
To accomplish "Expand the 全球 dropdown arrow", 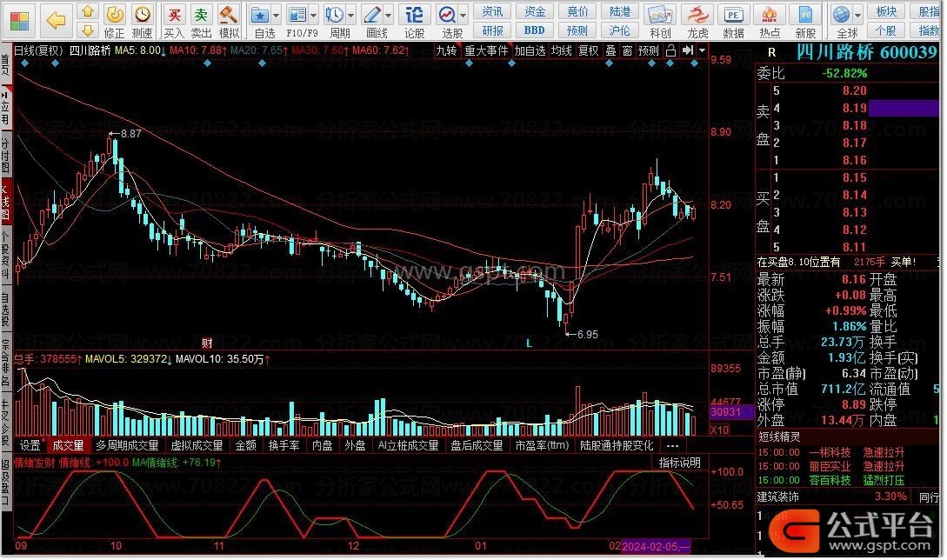I will (857, 16).
